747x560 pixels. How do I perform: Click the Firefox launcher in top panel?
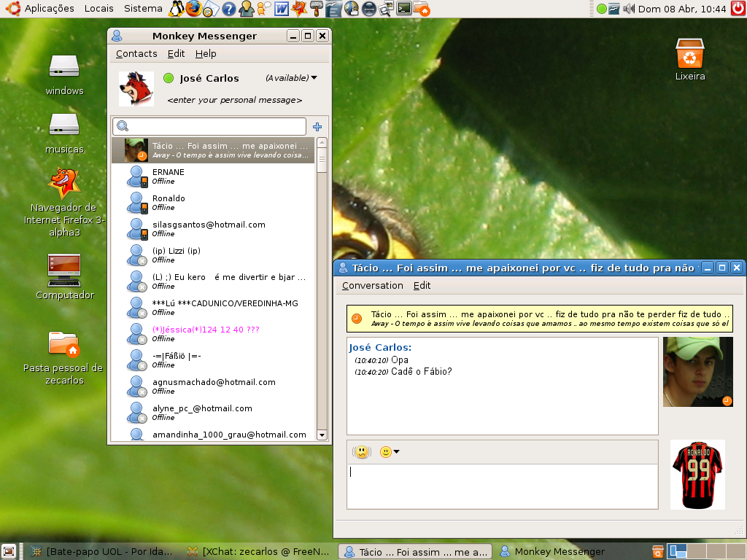pyautogui.click(x=193, y=9)
